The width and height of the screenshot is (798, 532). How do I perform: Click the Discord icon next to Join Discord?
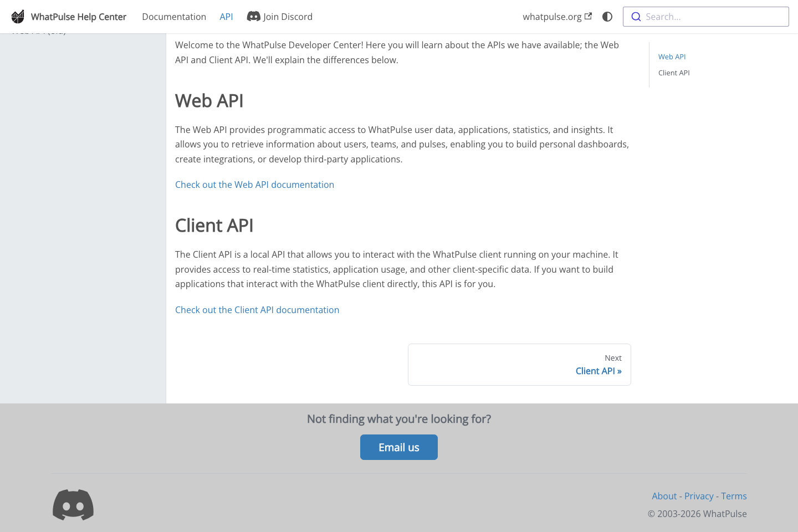pos(254,17)
